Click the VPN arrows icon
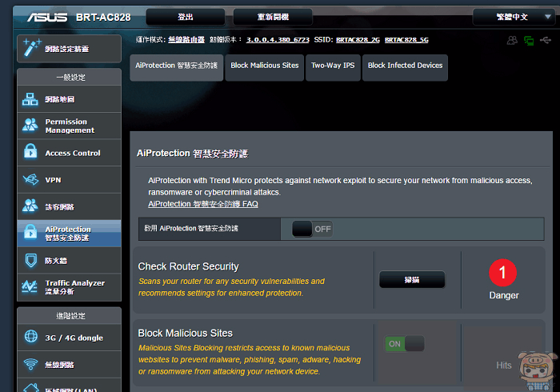The image size is (560, 392). click(30, 179)
